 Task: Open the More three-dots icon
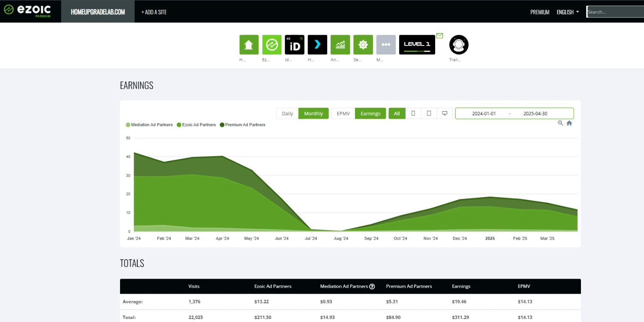[386, 45]
